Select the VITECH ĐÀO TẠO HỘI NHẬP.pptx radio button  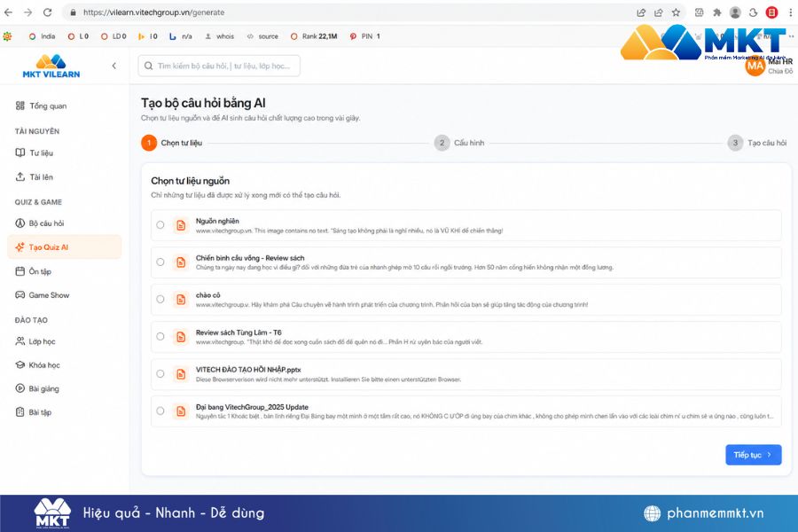160,373
